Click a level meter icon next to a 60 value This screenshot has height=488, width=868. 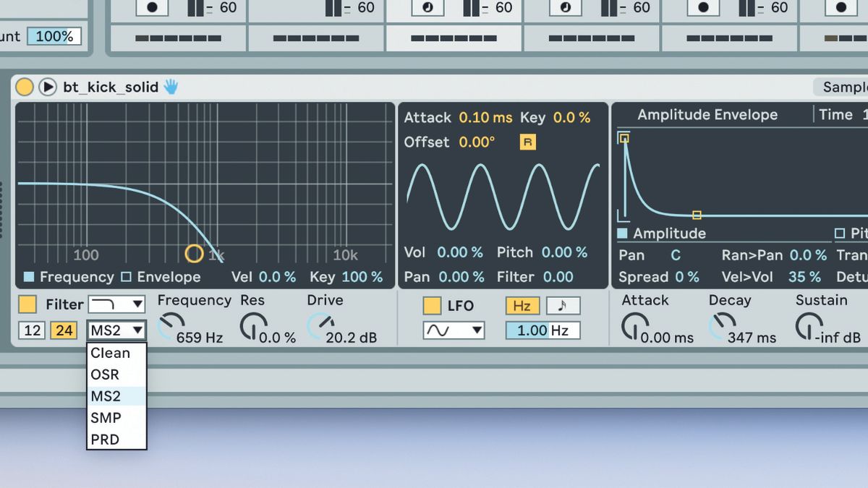click(194, 8)
